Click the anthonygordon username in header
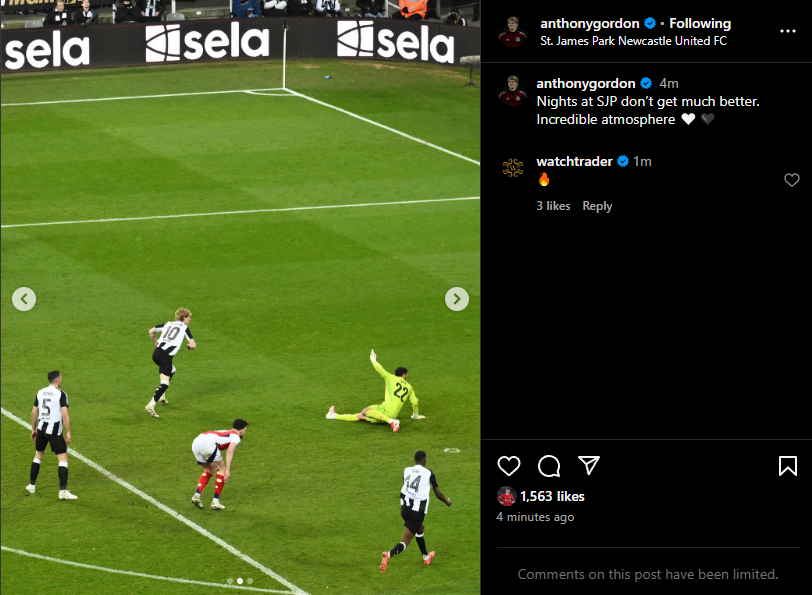Image resolution: width=812 pixels, height=595 pixels. [x=589, y=23]
